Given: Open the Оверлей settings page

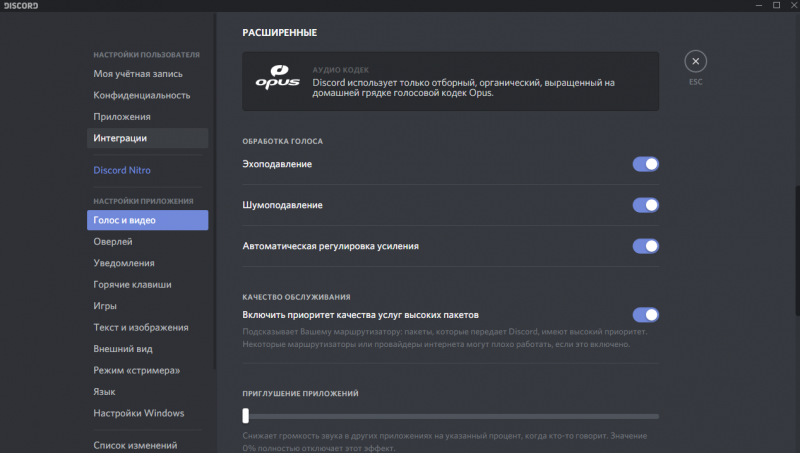Looking at the screenshot, I should click(x=113, y=241).
